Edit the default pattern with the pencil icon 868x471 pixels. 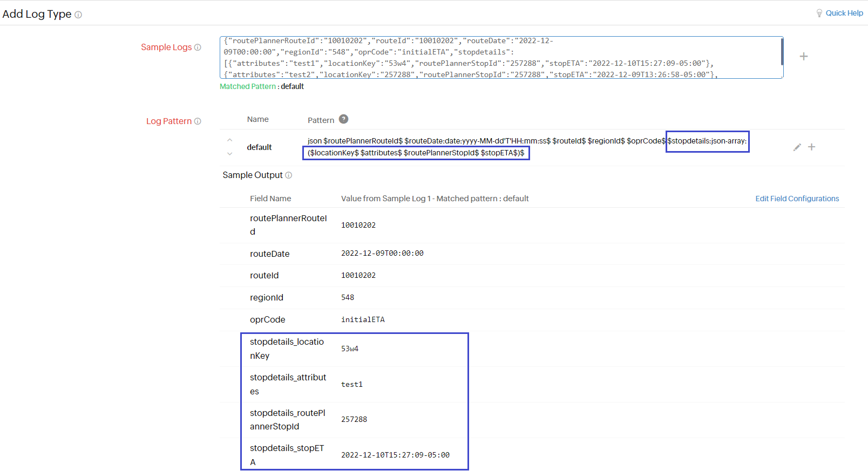tap(797, 147)
